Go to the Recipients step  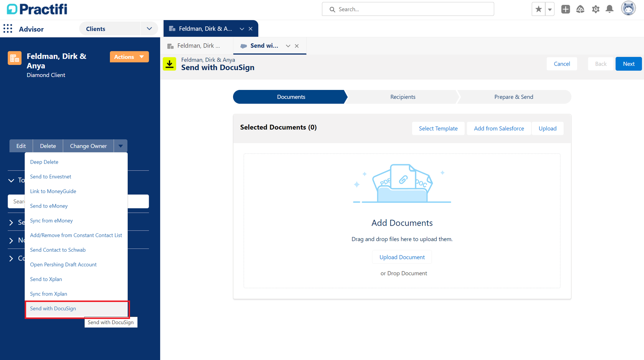pos(403,97)
